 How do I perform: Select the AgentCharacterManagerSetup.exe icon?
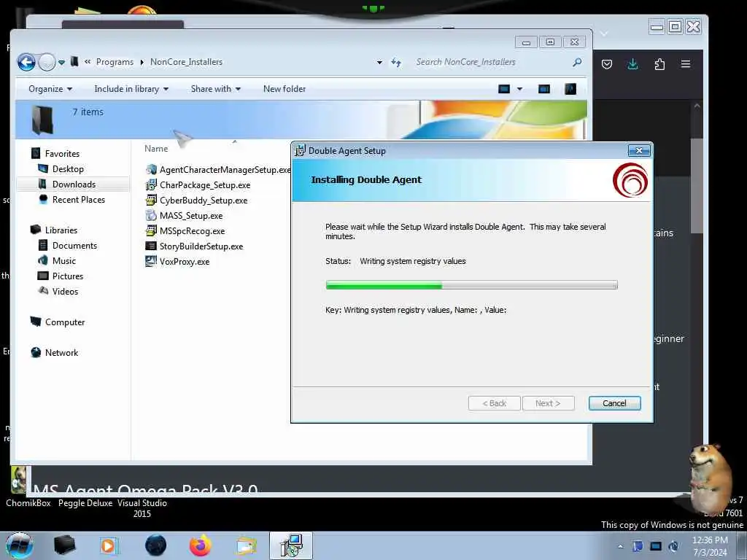[152, 169]
